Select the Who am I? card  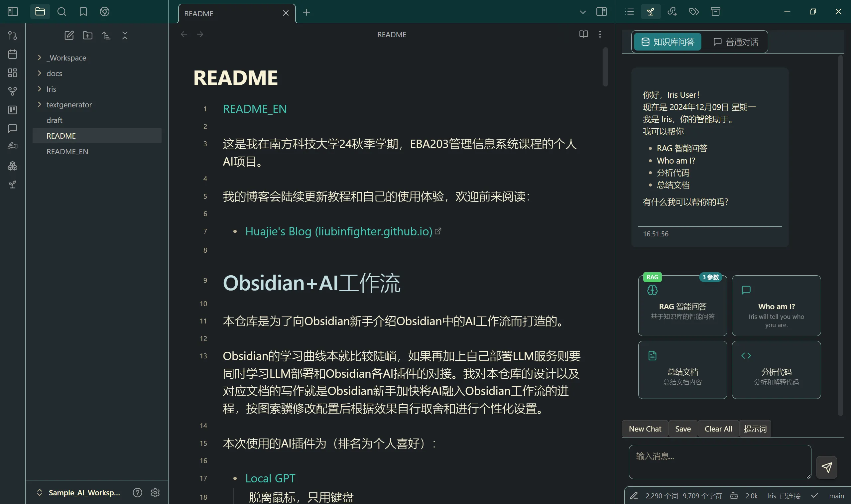[x=776, y=305]
